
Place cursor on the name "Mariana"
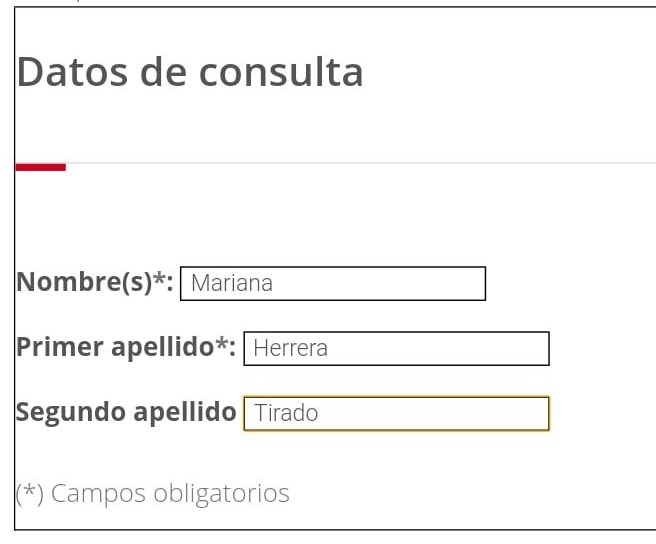click(231, 283)
